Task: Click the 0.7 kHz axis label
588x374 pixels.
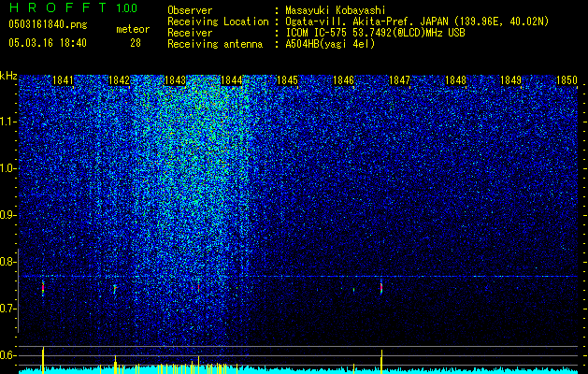Action: (7, 309)
